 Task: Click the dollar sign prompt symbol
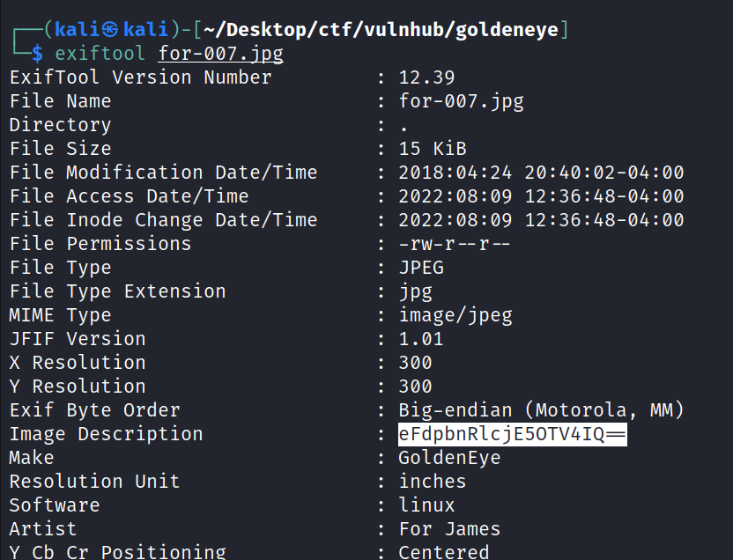click(37, 54)
